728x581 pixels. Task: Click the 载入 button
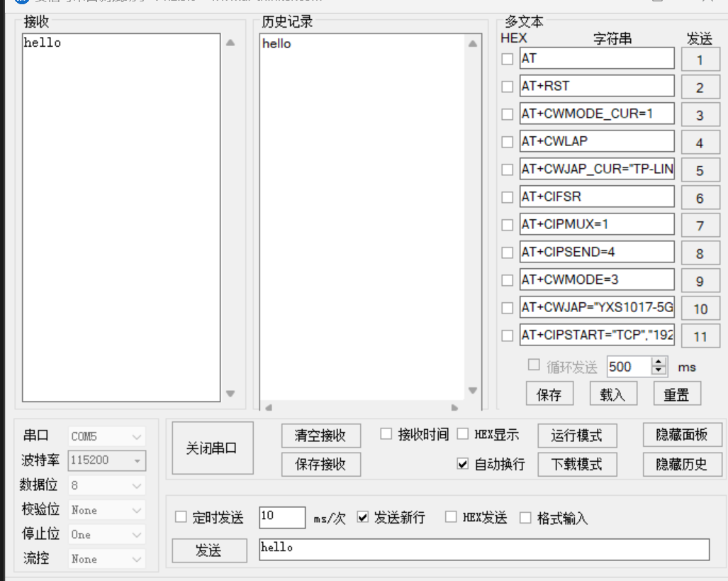pyautogui.click(x=613, y=394)
